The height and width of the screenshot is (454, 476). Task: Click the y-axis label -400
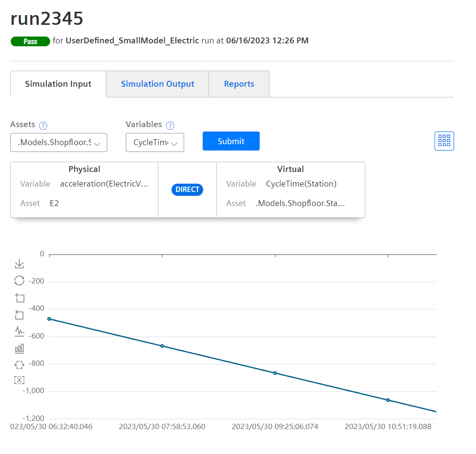tap(37, 308)
